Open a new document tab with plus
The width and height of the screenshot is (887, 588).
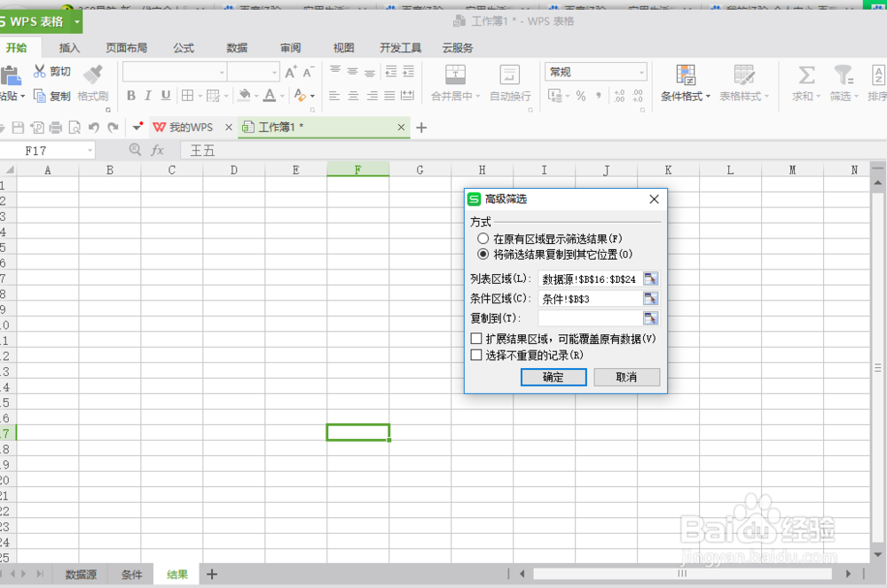tap(421, 128)
